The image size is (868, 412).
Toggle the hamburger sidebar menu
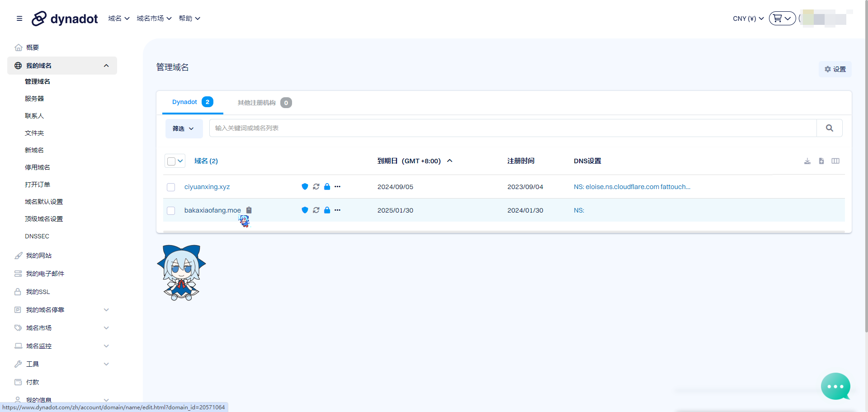(19, 19)
